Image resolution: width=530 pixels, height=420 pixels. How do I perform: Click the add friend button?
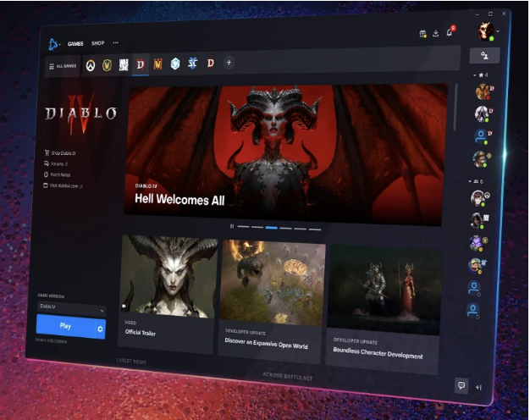[x=484, y=56]
